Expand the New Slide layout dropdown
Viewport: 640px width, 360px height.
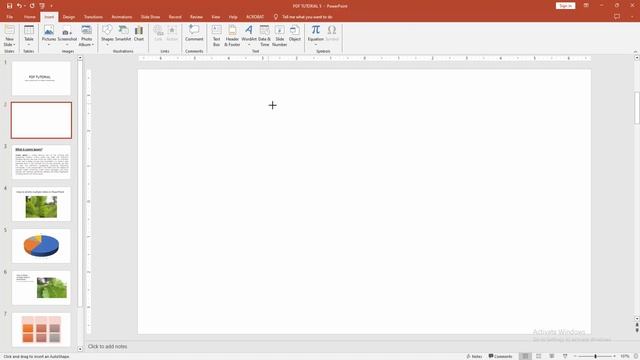click(x=9, y=42)
